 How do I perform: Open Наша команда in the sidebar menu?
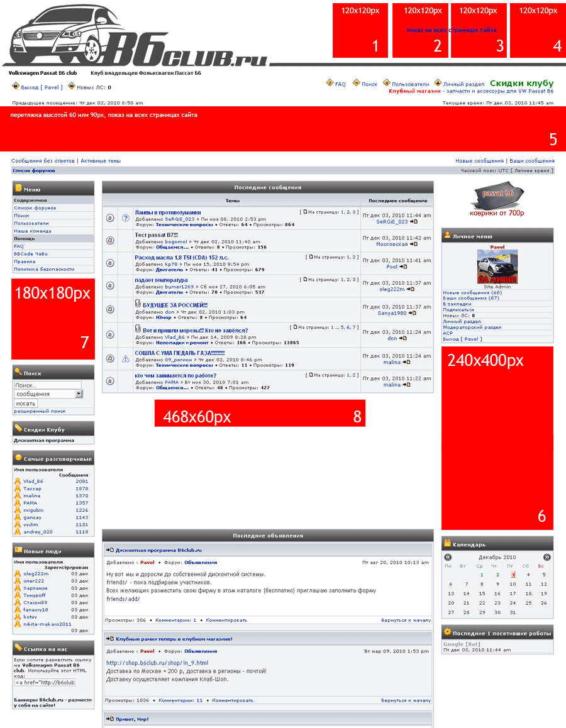[x=33, y=231]
